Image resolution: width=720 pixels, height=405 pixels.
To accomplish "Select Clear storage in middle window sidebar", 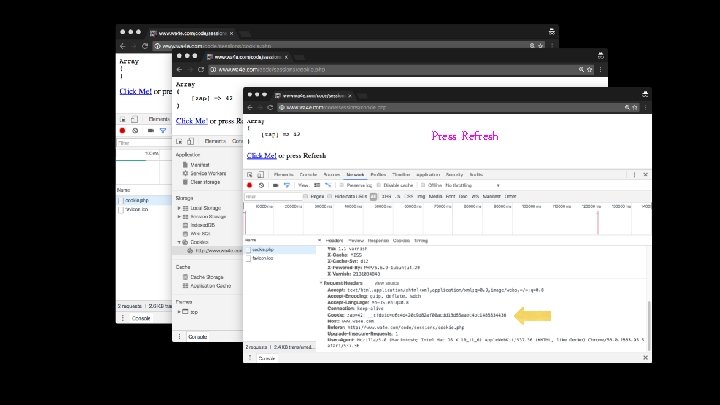I will (x=205, y=182).
